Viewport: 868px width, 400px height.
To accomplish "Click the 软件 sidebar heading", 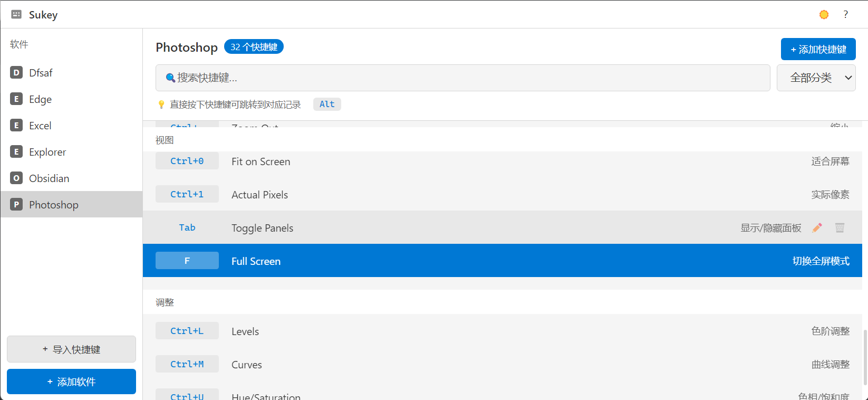I will (x=19, y=44).
